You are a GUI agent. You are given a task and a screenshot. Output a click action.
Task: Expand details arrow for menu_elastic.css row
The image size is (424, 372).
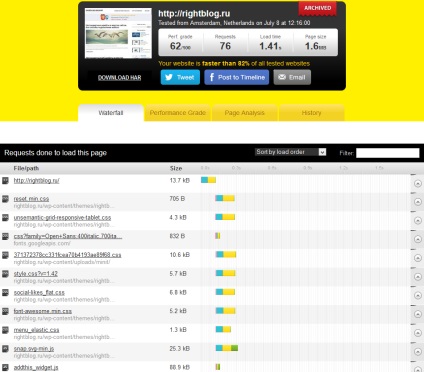click(418, 333)
